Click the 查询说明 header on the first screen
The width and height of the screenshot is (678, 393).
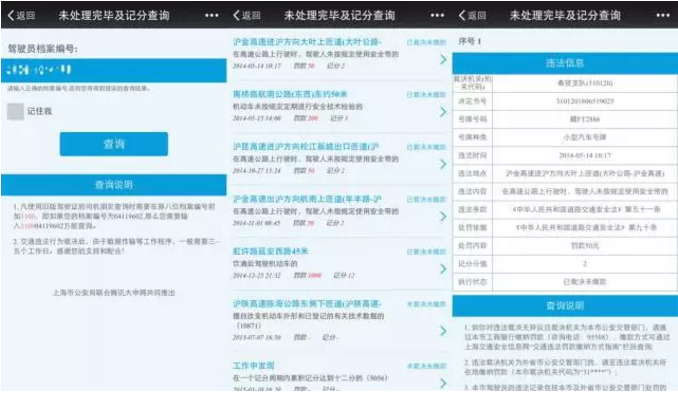[114, 185]
